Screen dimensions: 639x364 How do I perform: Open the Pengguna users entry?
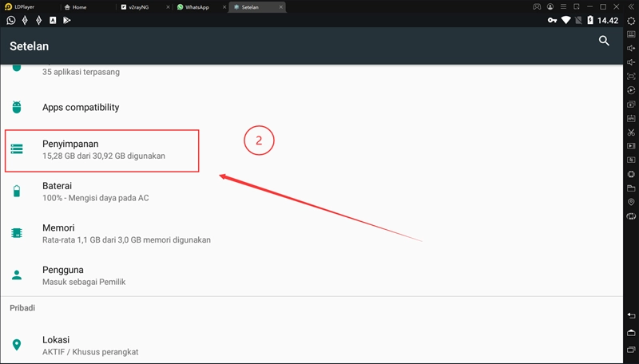(x=312, y=275)
